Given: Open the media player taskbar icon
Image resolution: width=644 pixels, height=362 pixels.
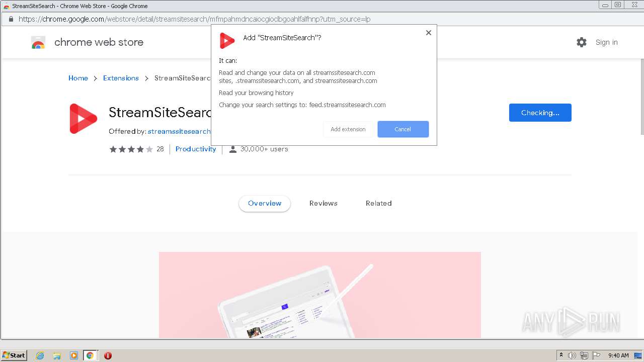Looking at the screenshot, I should (x=73, y=355).
